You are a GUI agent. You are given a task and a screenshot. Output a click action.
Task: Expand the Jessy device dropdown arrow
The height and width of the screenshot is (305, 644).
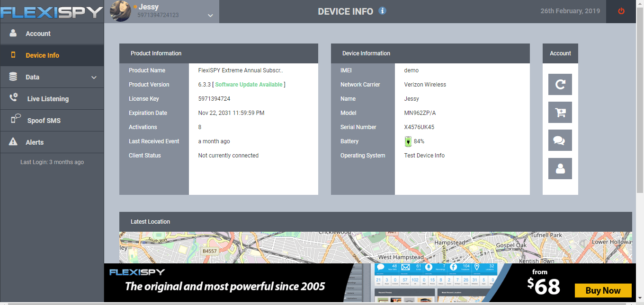pyautogui.click(x=211, y=16)
